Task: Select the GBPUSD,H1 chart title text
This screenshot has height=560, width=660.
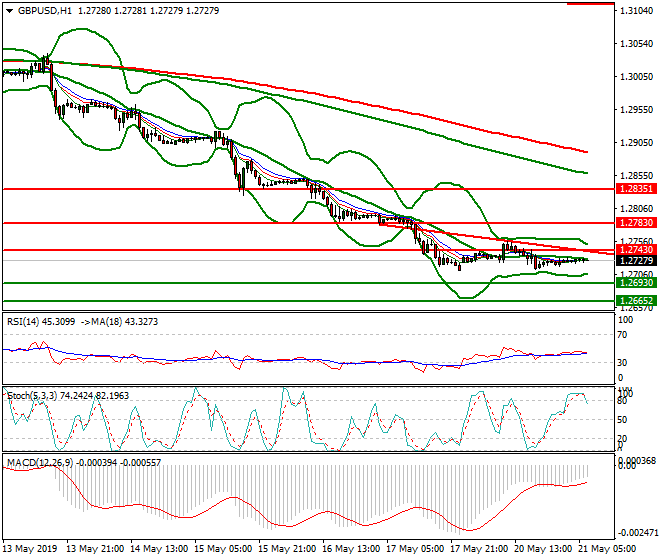Action: click(x=45, y=11)
